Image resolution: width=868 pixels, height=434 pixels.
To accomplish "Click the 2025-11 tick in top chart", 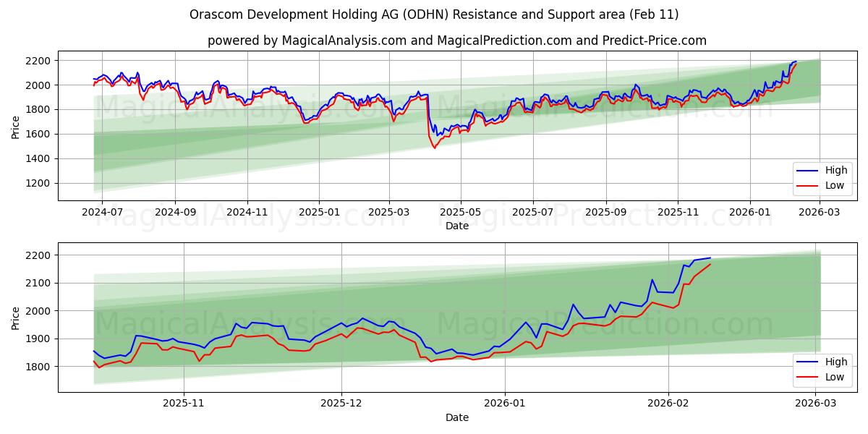I will click(678, 212).
